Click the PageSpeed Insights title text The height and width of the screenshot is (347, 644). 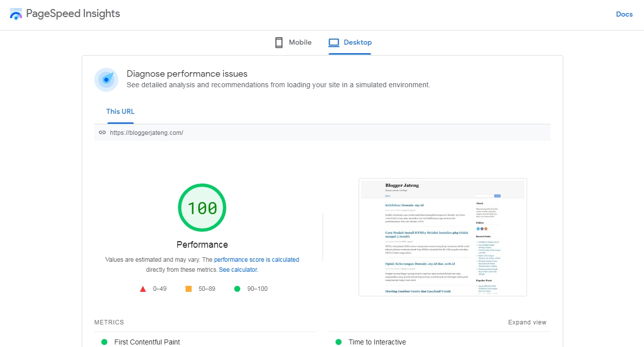(x=73, y=14)
